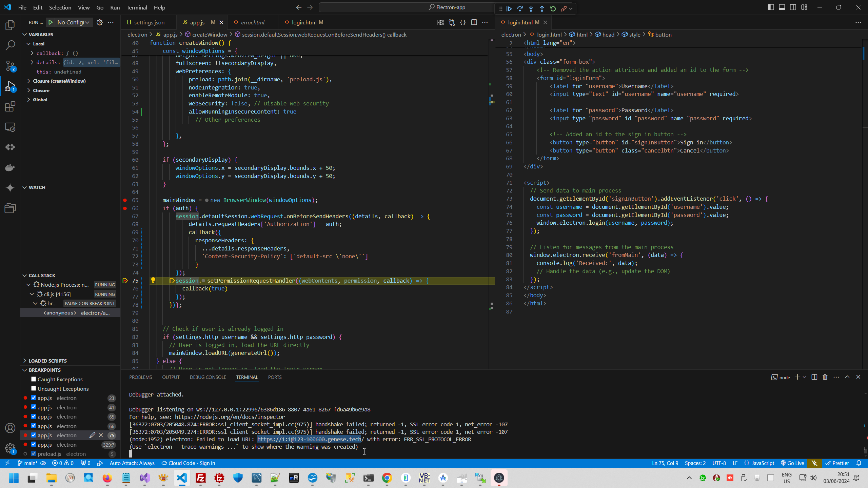The image size is (868, 488).
Task: Click the Kill Terminal trash icon
Action: click(x=825, y=377)
